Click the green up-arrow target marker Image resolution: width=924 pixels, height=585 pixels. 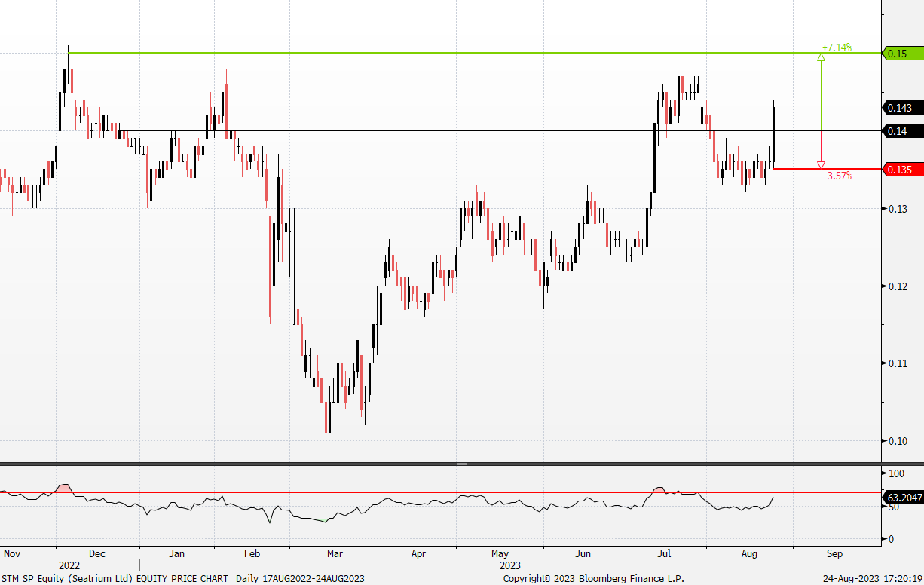821,57
